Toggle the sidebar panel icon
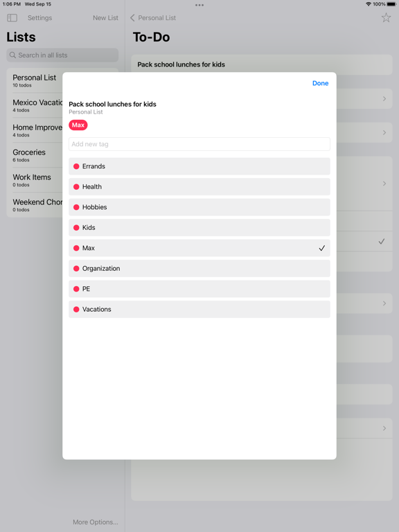The height and width of the screenshot is (532, 399). pos(12,17)
